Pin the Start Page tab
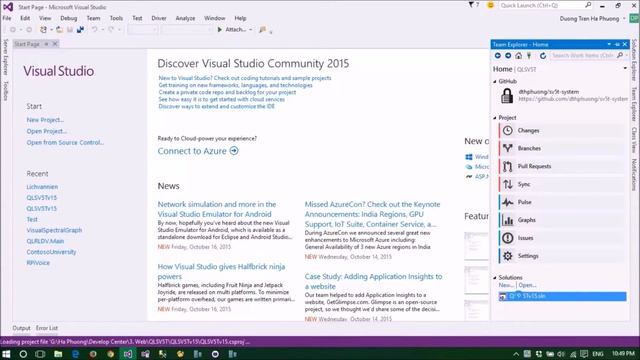Viewport: 640px width, 360px height. pyautogui.click(x=47, y=44)
